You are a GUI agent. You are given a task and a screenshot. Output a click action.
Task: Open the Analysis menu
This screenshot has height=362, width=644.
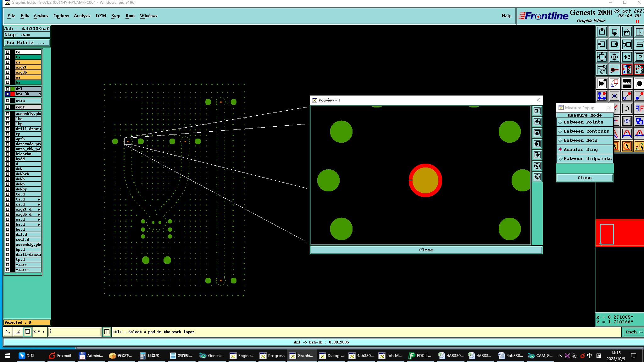point(82,16)
